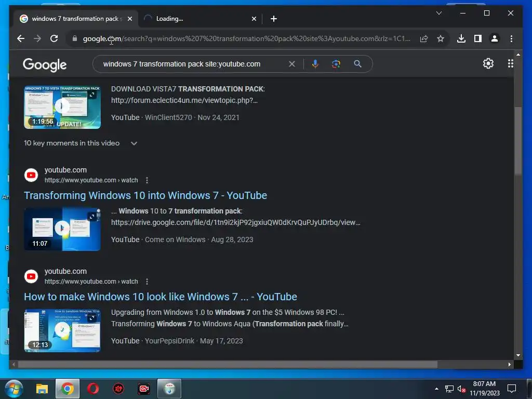Close the Loading tab
The width and height of the screenshot is (532, 399).
tap(254, 19)
